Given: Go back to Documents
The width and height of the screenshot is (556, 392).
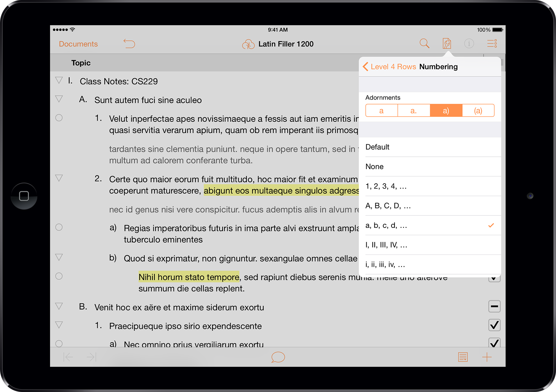Looking at the screenshot, I should 78,44.
